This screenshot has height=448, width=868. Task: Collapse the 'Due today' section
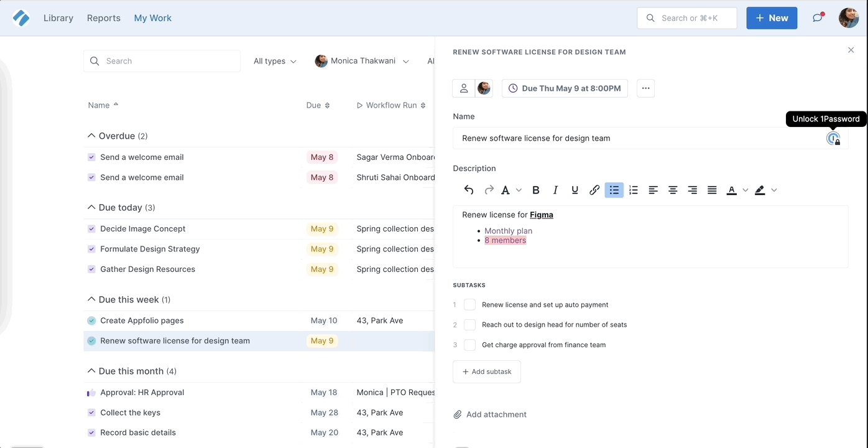91,207
